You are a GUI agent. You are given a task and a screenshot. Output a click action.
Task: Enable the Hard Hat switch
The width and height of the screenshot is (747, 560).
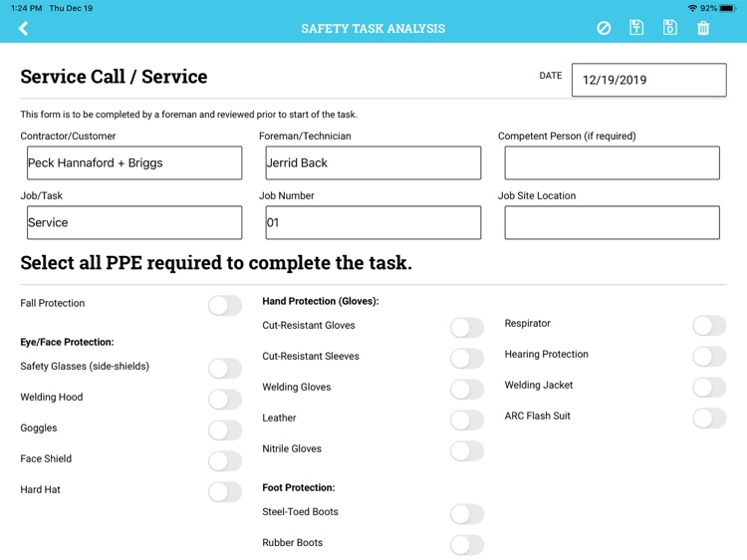[225, 492]
